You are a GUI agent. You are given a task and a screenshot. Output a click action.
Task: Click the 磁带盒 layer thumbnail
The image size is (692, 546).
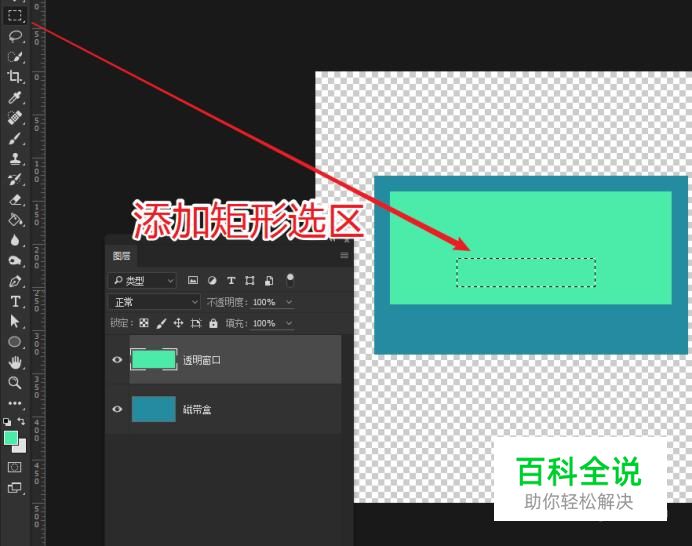(154, 409)
